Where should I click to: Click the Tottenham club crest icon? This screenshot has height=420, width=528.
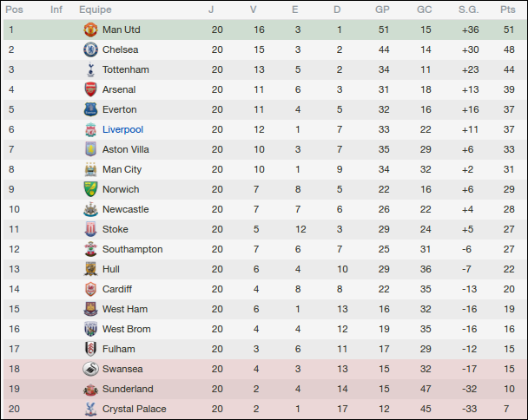click(90, 69)
